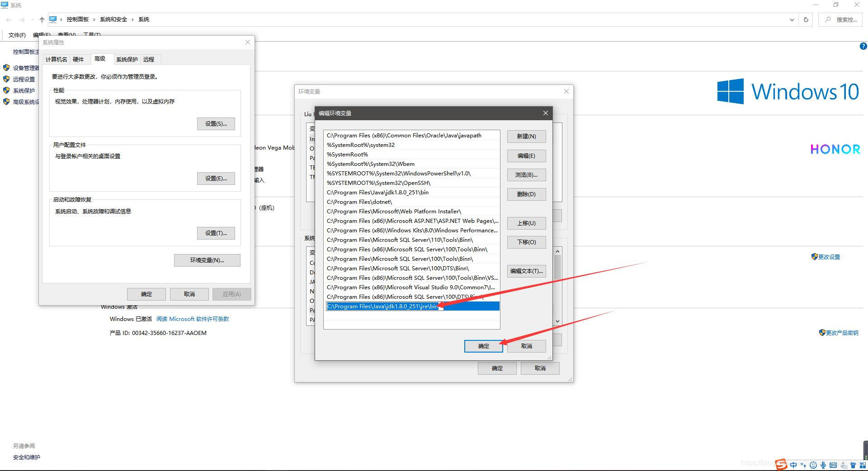Click the 编辑(E) button
Image resolution: width=868 pixels, height=471 pixels.
pos(526,155)
